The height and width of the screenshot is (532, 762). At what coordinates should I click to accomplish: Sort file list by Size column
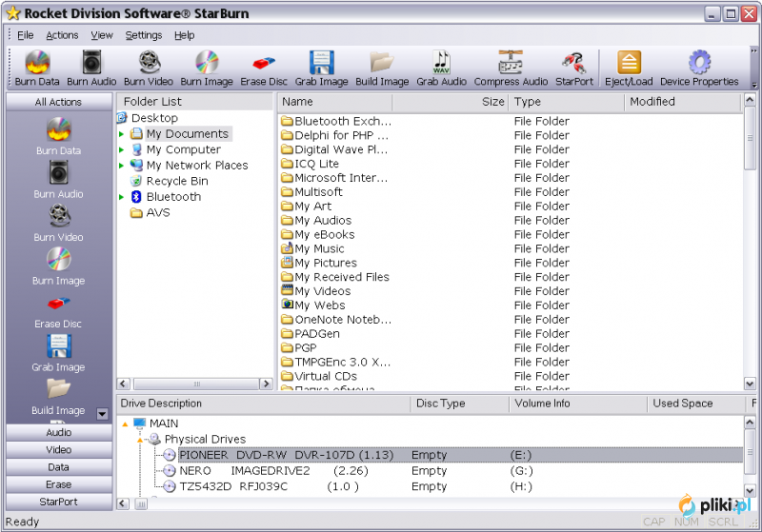coord(450,102)
